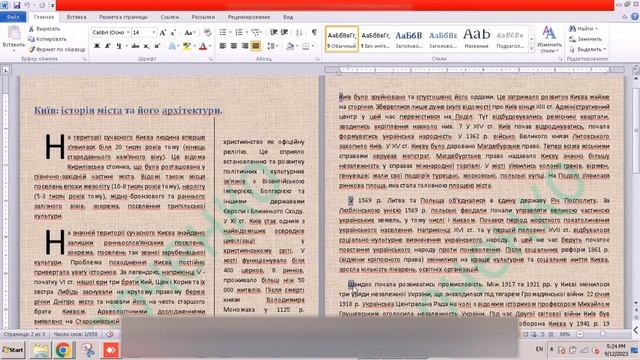Toggle subscript formatting
The width and height of the screenshot is (640, 360).
click(146, 46)
